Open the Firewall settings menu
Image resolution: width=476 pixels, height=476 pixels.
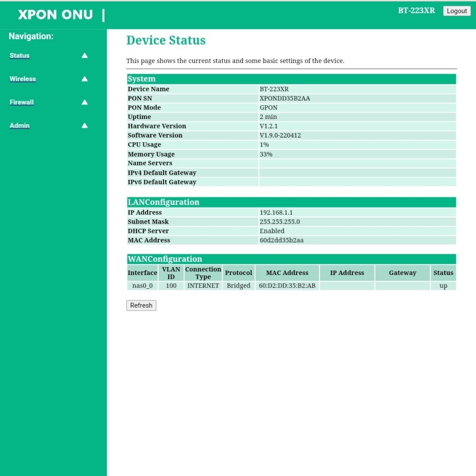coord(21,102)
